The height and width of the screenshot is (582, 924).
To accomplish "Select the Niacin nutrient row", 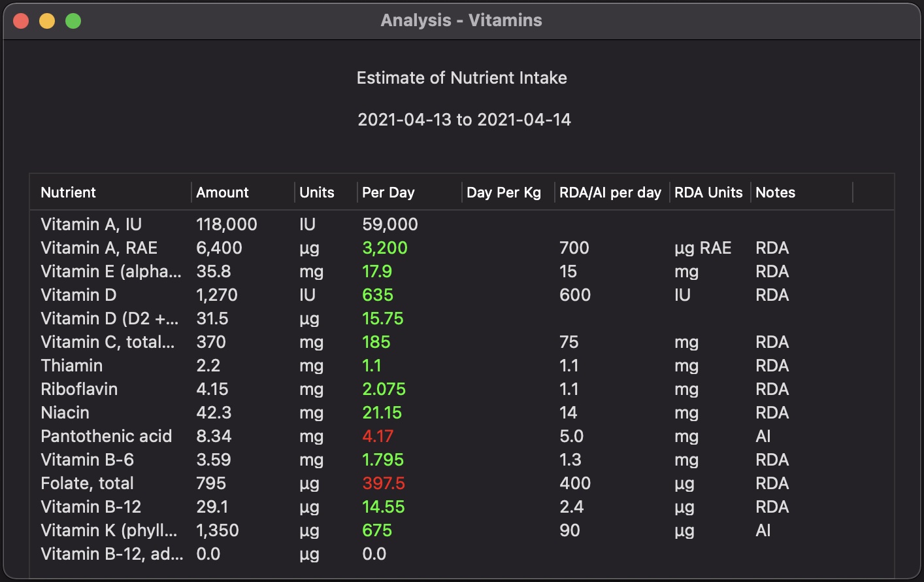I will (65, 413).
